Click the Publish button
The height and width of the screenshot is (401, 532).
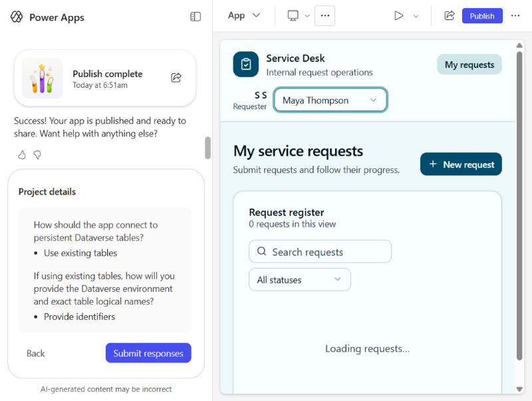482,16
